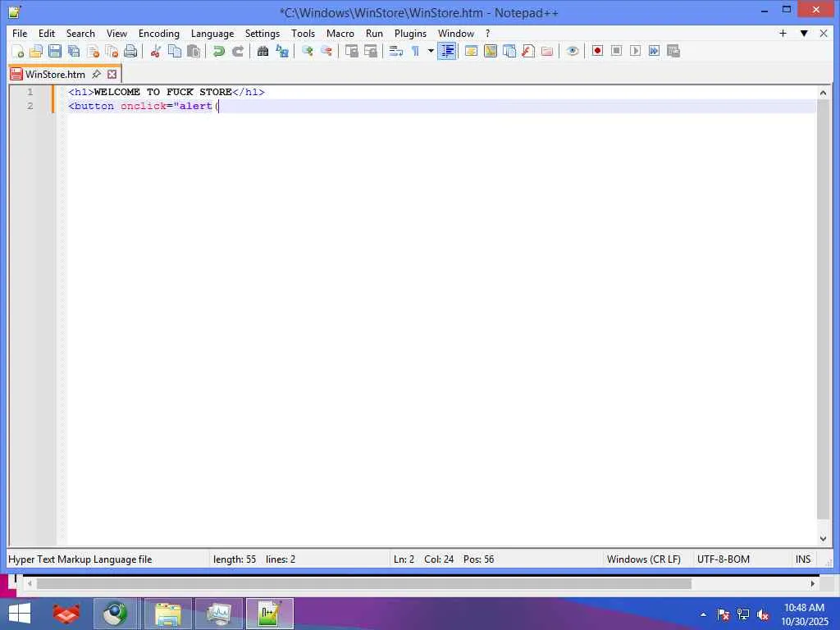The image size is (840, 630).
Task: Open the File menu
Action: tap(20, 33)
